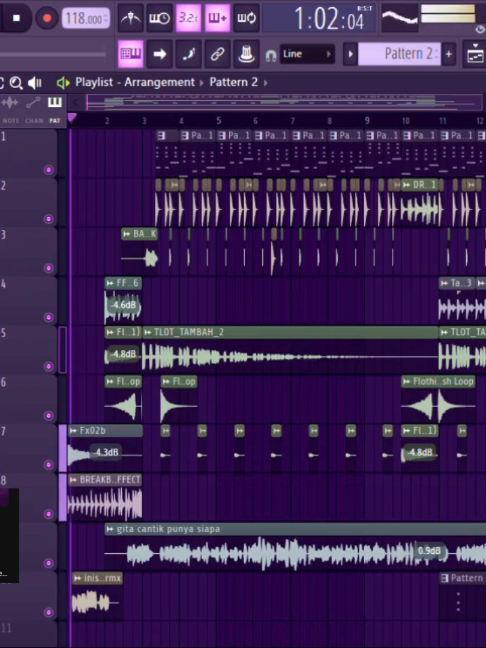Viewport: 486px width, 648px height.
Task: Toggle the magnet snap icon
Action: click(x=271, y=55)
